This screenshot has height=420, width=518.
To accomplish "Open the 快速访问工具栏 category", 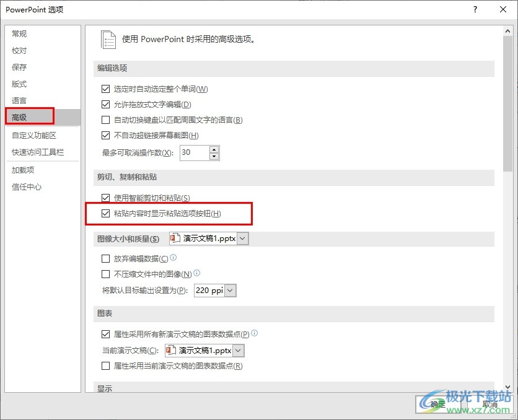I will click(x=43, y=152).
